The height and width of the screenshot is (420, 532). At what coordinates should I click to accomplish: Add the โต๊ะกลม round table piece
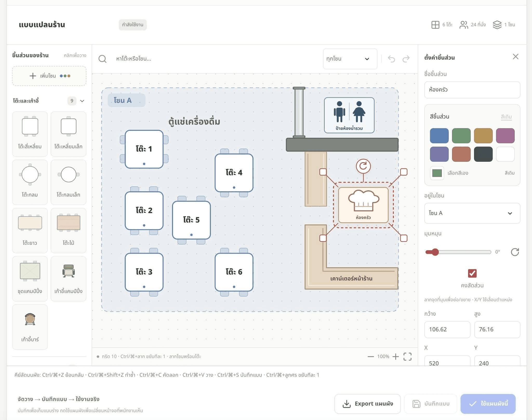30,182
